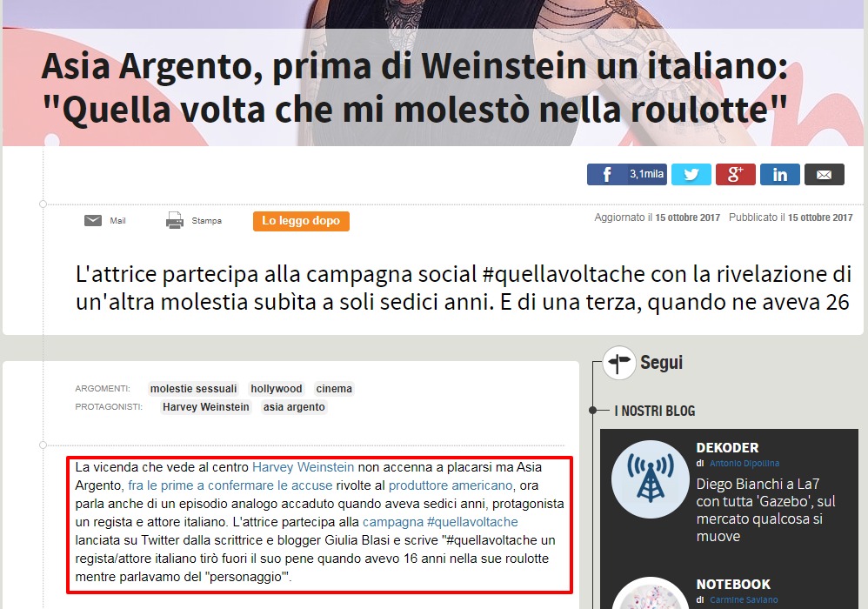868x609 pixels.
Task: Select the asia argento protagonist tag
Action: (x=294, y=407)
